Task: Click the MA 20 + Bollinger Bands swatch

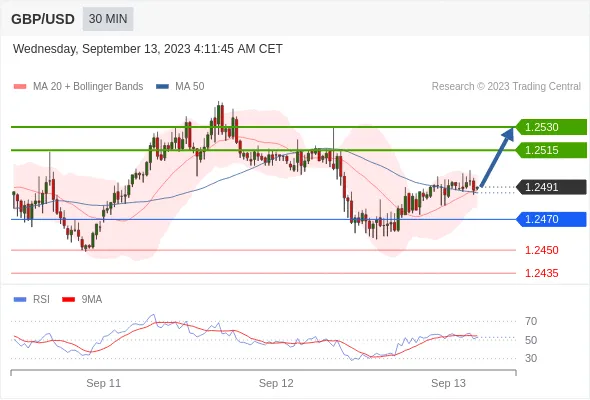Action: (x=20, y=87)
